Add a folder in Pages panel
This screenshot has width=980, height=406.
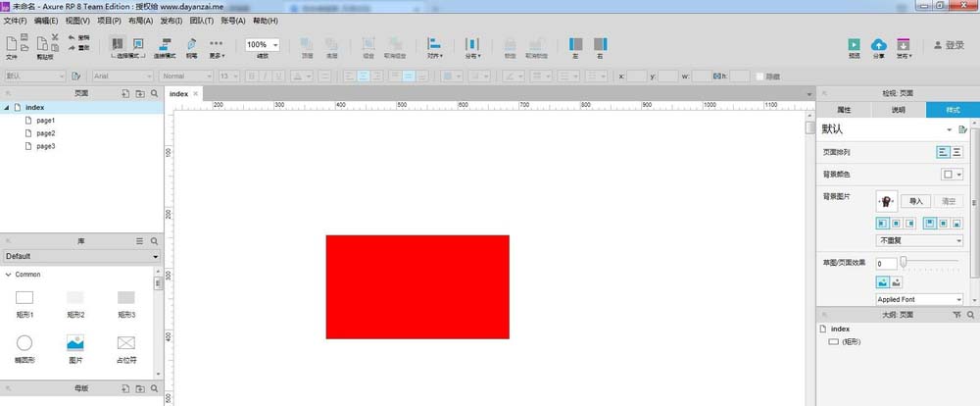click(140, 93)
